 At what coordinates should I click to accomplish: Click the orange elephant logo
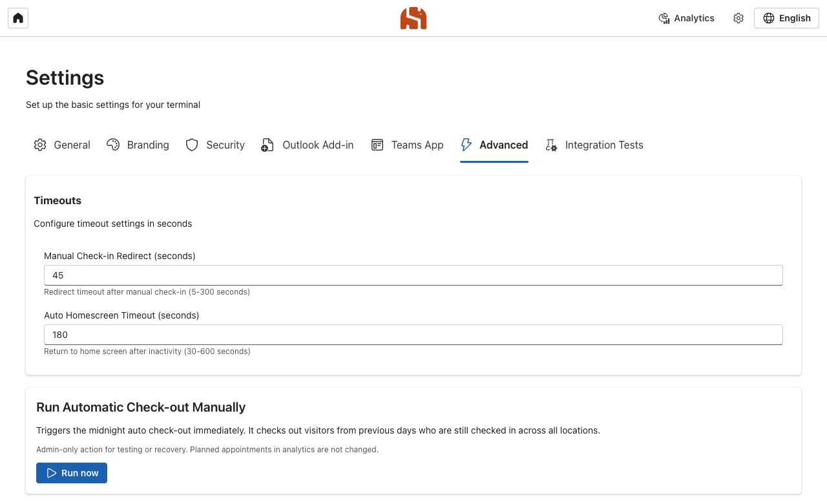(413, 18)
